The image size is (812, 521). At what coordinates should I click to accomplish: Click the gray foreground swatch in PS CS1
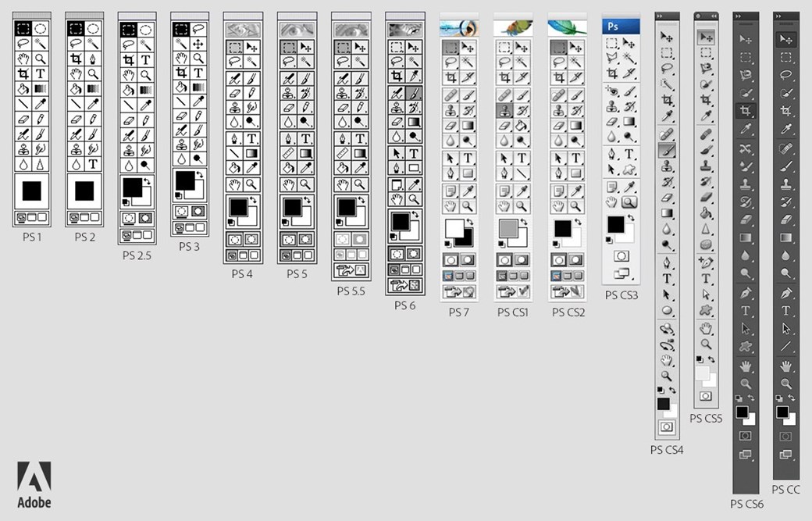coord(508,228)
